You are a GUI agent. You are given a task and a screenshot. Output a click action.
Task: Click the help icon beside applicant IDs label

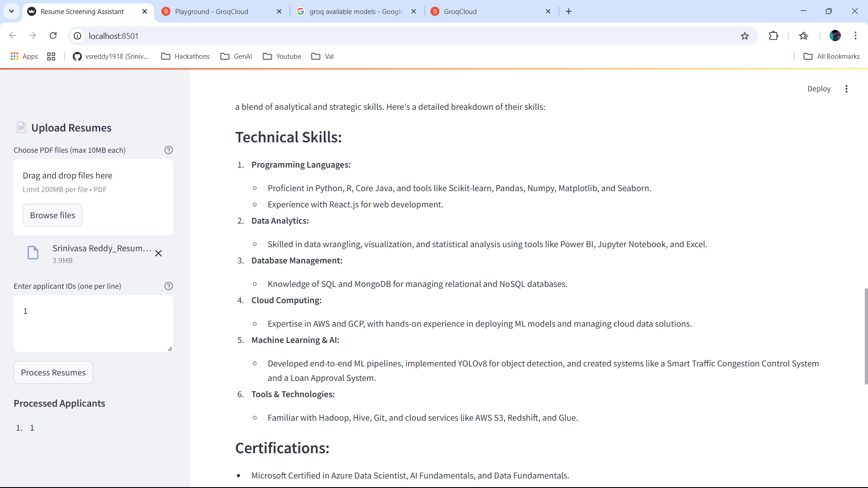[x=169, y=286]
